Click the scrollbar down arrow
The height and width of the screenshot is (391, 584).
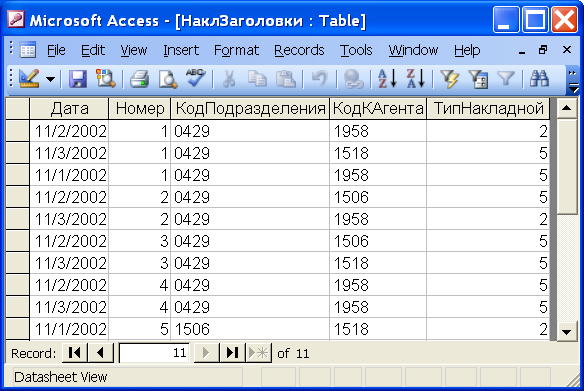pos(566,331)
